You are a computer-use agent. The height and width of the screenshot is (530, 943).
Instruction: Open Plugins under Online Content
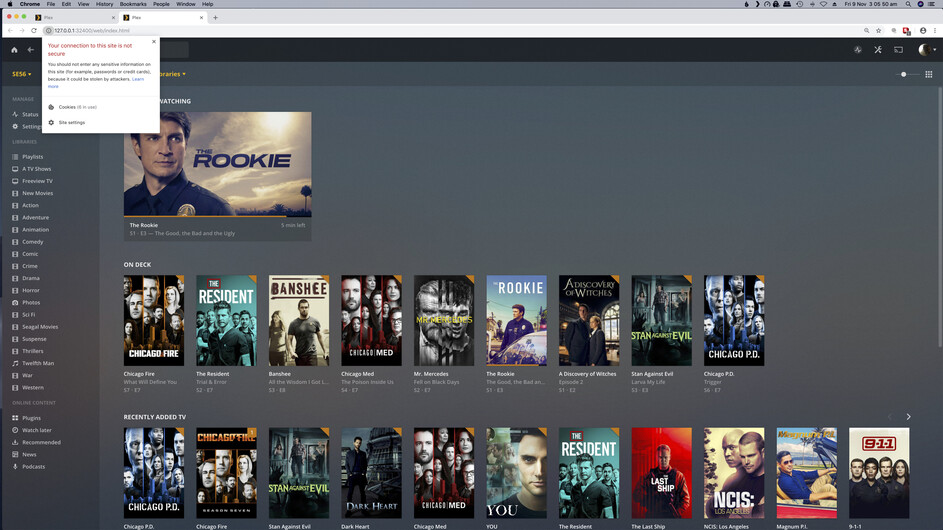click(31, 418)
